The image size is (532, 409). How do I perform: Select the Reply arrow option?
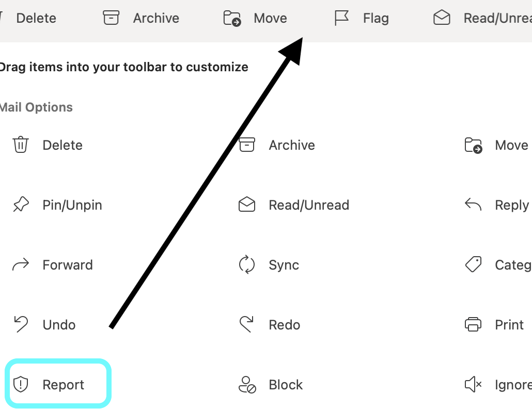[x=474, y=205]
